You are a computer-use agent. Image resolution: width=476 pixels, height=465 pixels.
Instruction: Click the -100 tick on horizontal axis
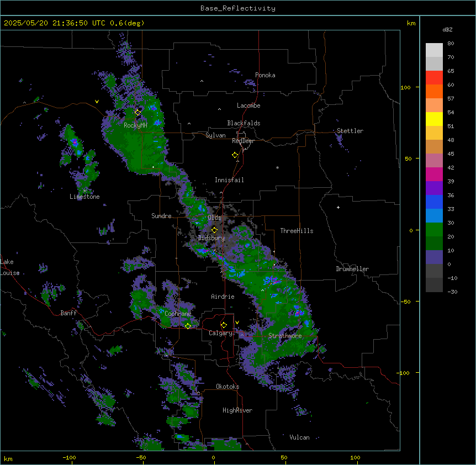pos(69,457)
